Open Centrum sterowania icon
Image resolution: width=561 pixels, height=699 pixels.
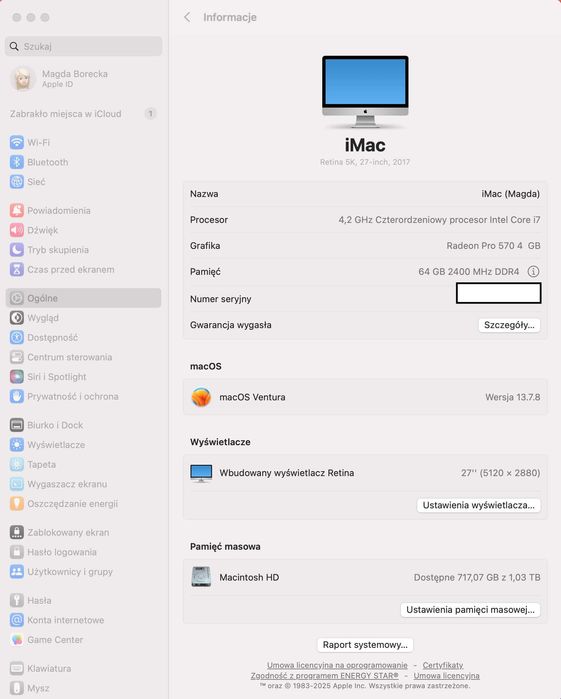tap(16, 357)
